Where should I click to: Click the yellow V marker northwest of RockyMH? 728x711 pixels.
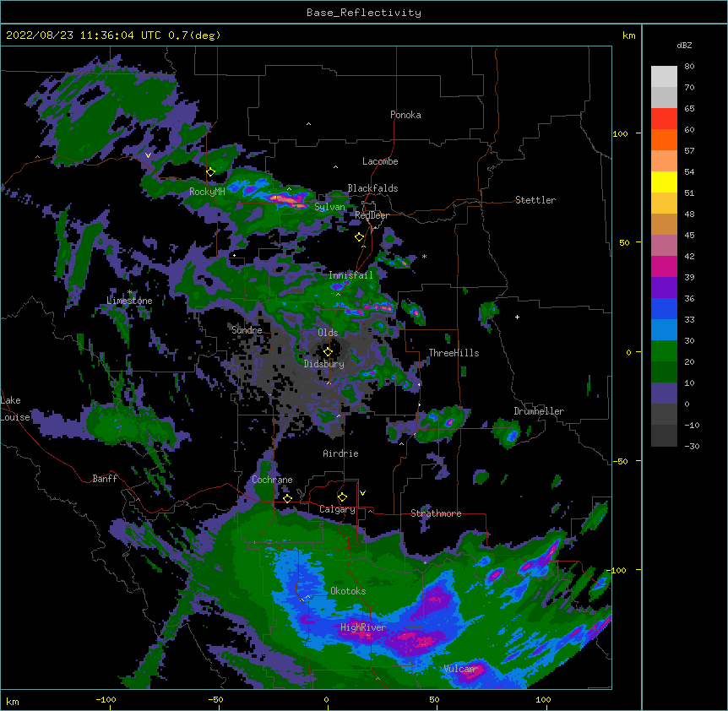pos(148,155)
